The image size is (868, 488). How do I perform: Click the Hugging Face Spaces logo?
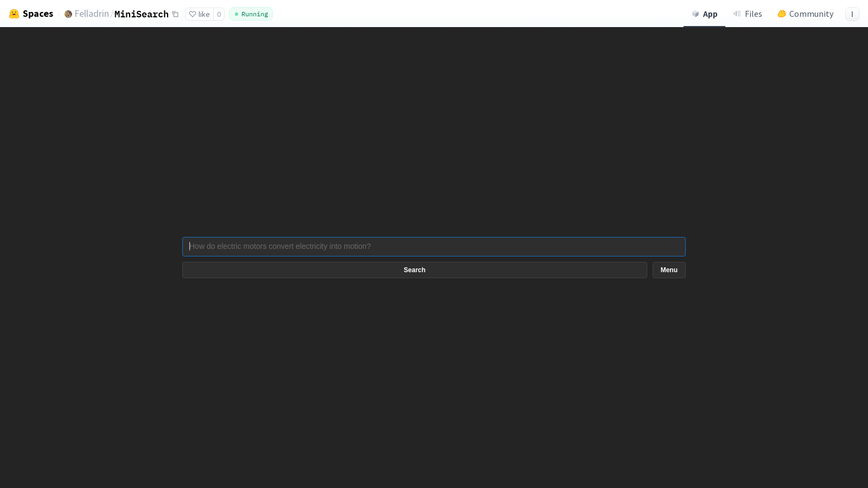pos(14,14)
